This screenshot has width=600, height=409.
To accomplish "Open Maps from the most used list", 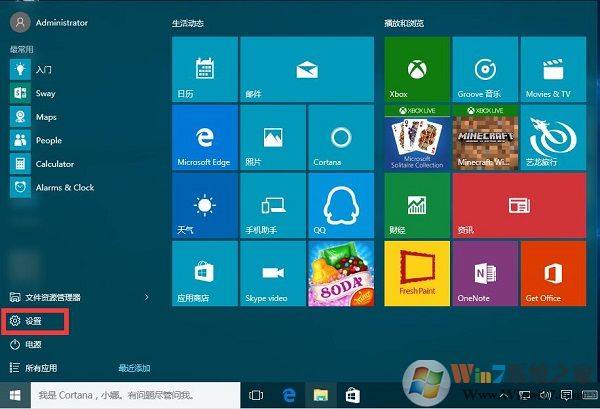I will pyautogui.click(x=33, y=117).
